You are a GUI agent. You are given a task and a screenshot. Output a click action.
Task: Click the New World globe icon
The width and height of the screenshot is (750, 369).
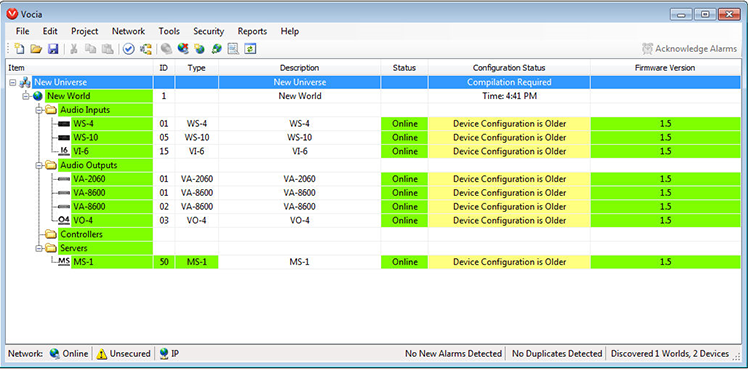[38, 96]
